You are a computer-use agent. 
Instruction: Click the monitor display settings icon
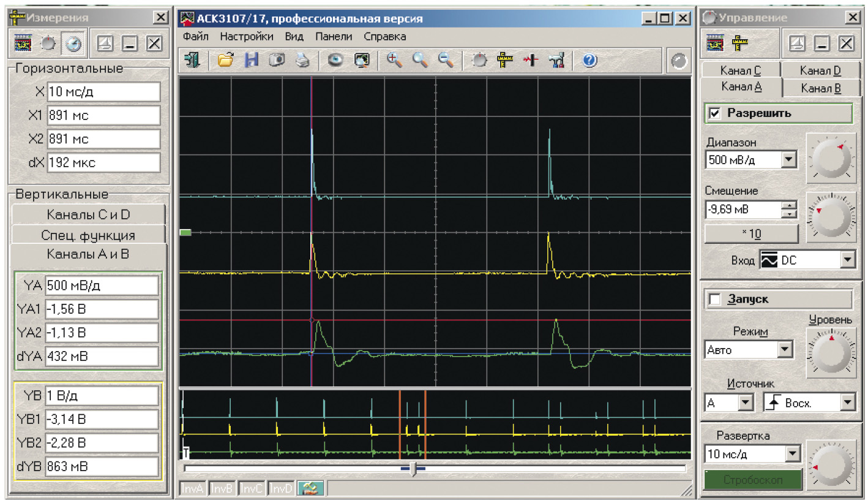(362, 60)
